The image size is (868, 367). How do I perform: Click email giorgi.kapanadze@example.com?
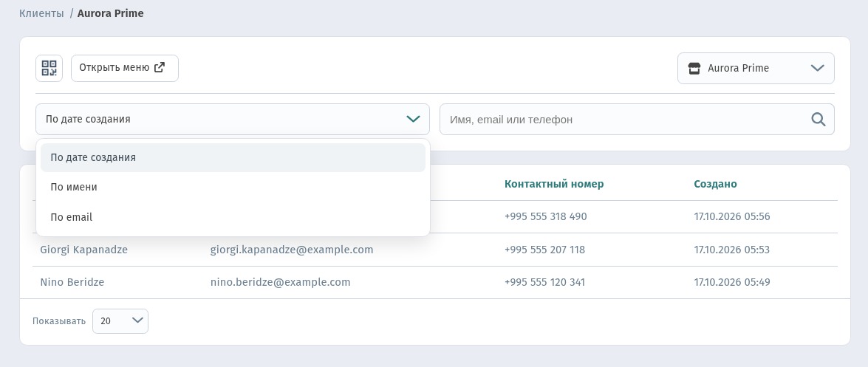(x=292, y=250)
